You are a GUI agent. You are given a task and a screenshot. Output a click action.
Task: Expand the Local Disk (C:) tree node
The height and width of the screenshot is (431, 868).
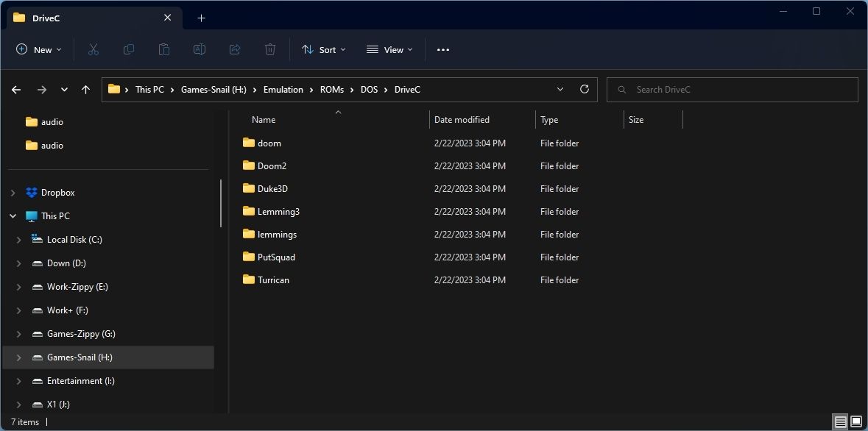(x=19, y=240)
